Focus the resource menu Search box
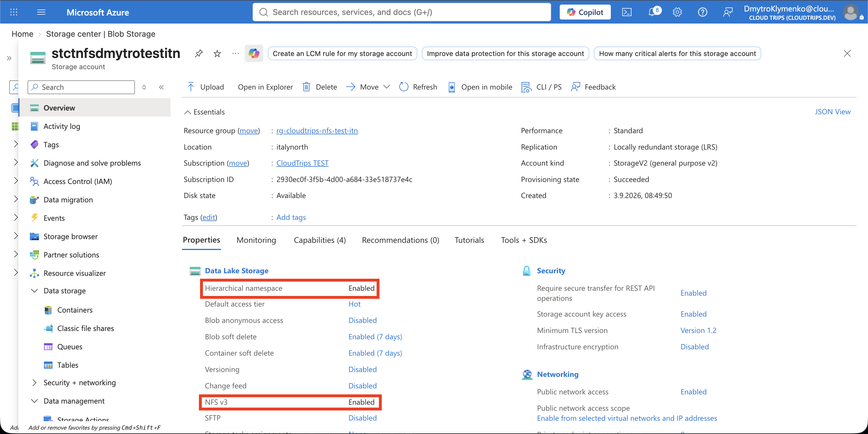Screen dimensions: 868x434 pos(81,87)
